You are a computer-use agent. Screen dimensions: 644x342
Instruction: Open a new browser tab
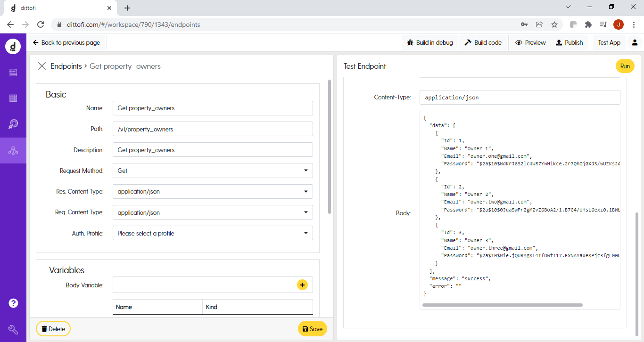click(127, 8)
